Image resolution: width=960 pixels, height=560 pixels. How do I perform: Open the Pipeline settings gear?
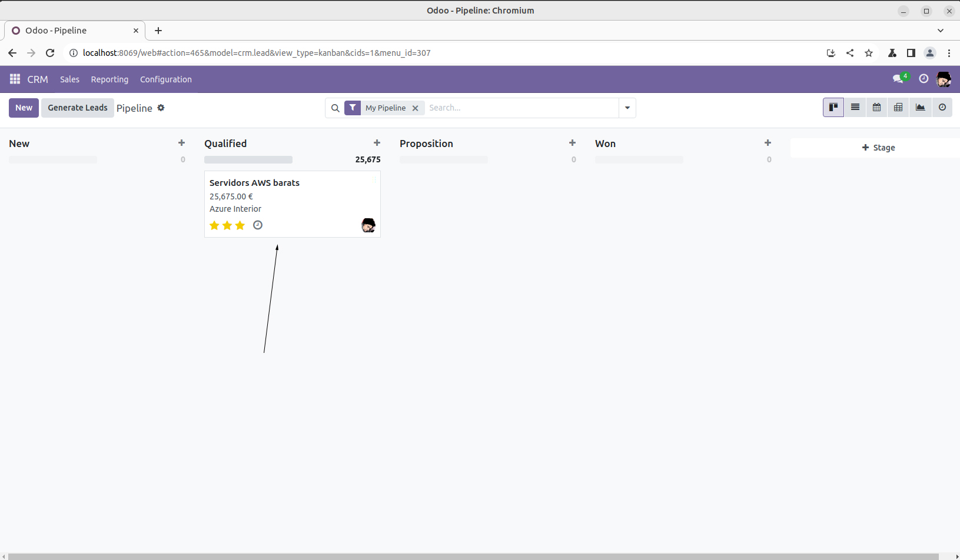coord(161,108)
